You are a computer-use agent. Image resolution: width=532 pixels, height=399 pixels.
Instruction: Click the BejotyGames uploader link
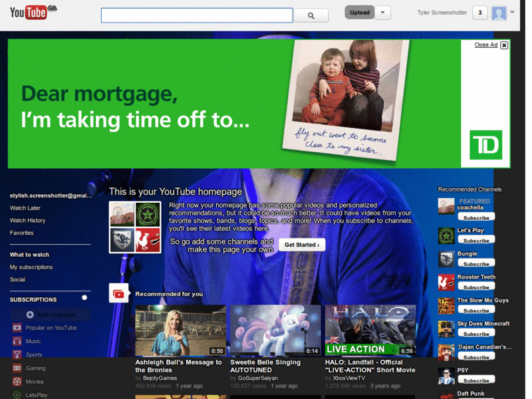tap(160, 378)
